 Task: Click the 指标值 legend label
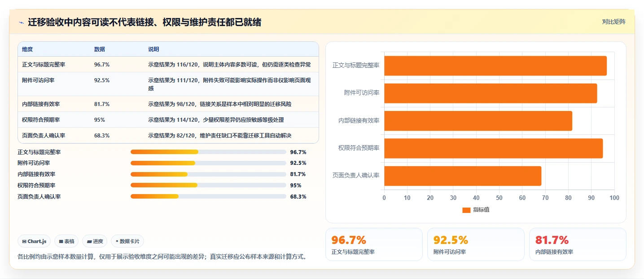pos(481,210)
